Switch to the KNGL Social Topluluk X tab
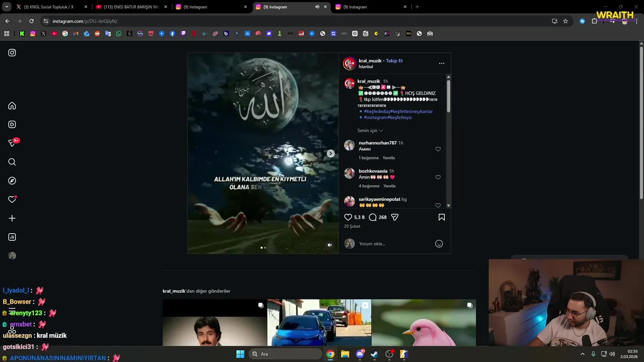 coord(49,7)
